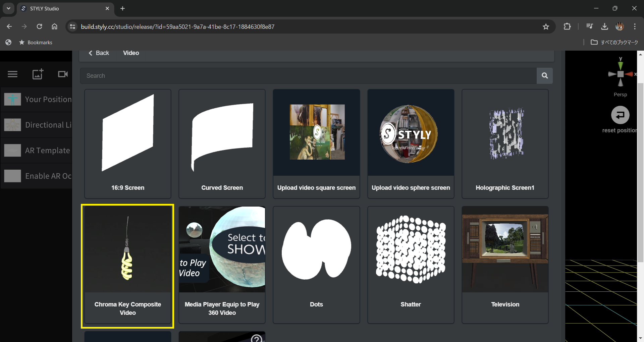Click the Persp label
644x342 pixels.
pyautogui.click(x=620, y=95)
